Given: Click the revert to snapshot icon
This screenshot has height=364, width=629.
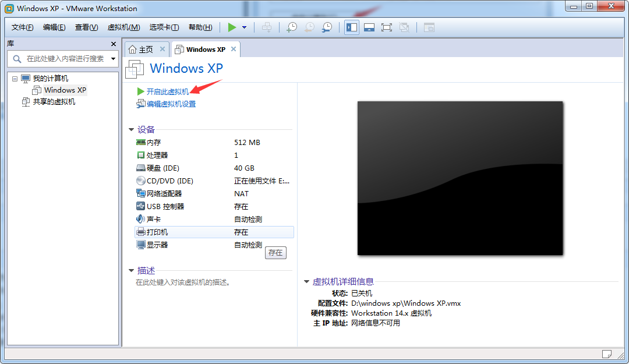Looking at the screenshot, I should pyautogui.click(x=309, y=27).
